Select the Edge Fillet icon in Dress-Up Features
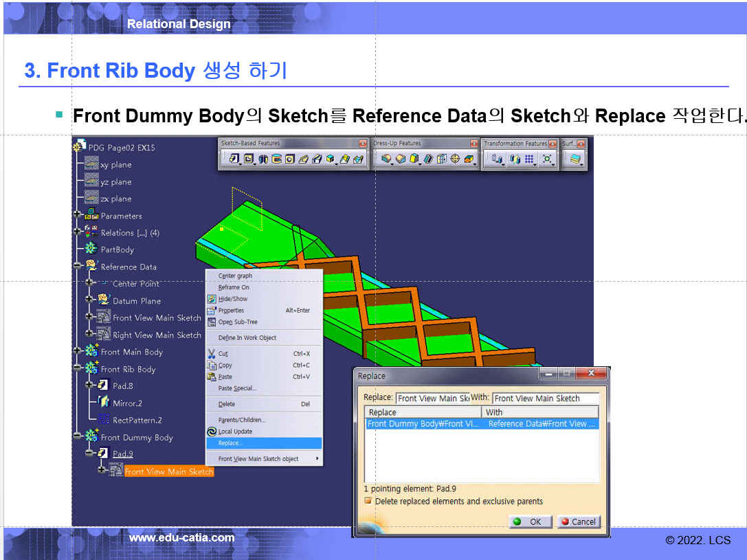747x560 pixels. 386,159
